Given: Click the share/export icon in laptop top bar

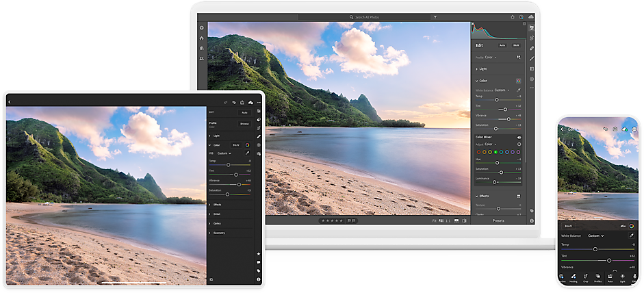Looking at the screenshot, I should tap(513, 17).
